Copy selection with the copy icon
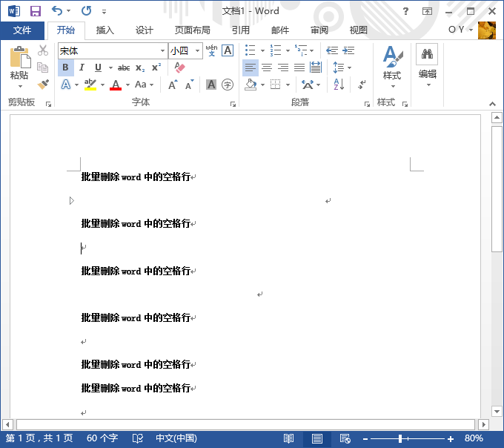The width and height of the screenshot is (504, 448). (43, 67)
